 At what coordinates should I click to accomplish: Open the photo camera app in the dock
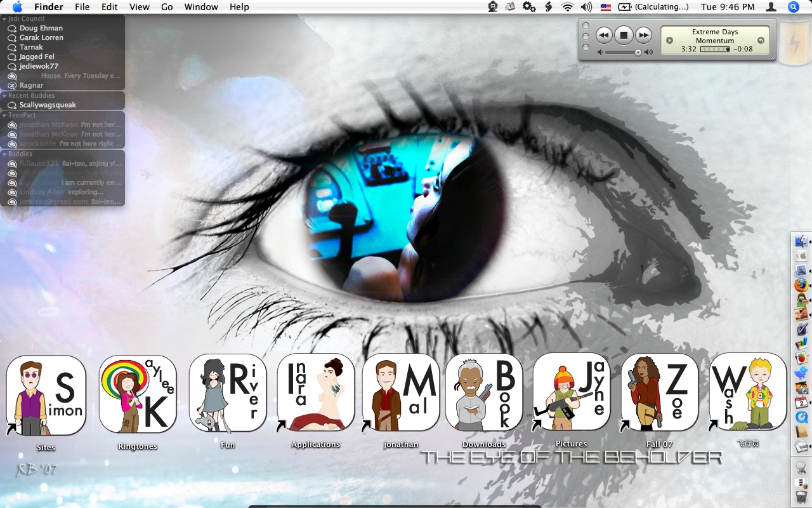point(802,387)
